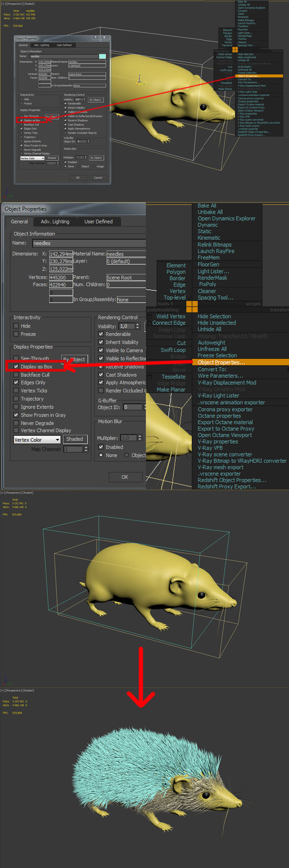This screenshot has width=289, height=868.
Task: Click Multiplier spinner arrows in enlarged dialog
Action: point(140,438)
